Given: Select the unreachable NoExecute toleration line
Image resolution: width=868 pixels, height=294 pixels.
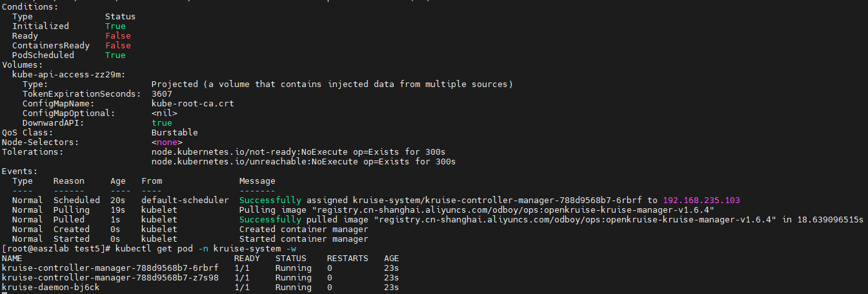Looking at the screenshot, I should click(303, 162).
